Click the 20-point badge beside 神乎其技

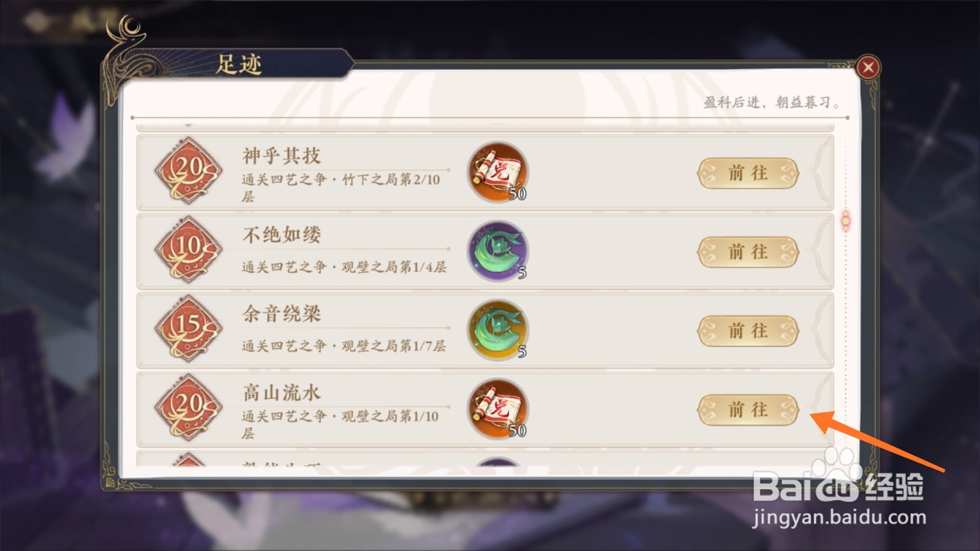point(188,171)
